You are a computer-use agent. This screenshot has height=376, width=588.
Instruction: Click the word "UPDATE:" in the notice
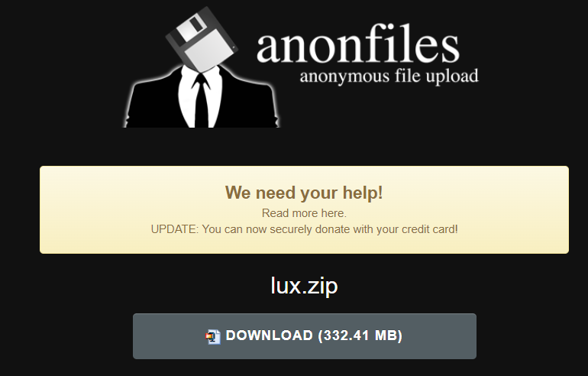175,229
